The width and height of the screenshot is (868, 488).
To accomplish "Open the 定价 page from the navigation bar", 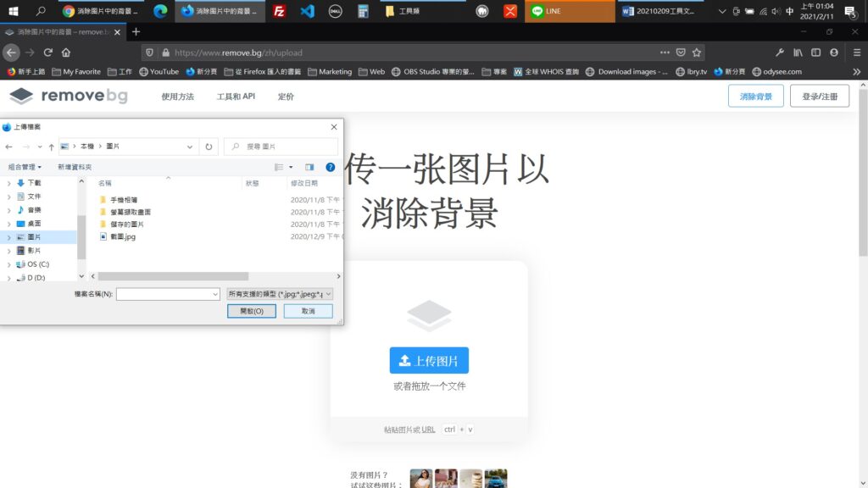I will [x=286, y=97].
